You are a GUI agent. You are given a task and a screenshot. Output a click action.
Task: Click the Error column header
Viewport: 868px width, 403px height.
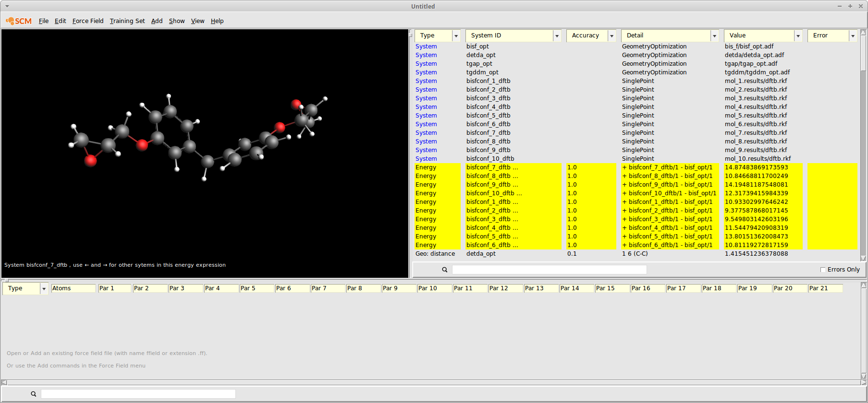pyautogui.click(x=828, y=36)
